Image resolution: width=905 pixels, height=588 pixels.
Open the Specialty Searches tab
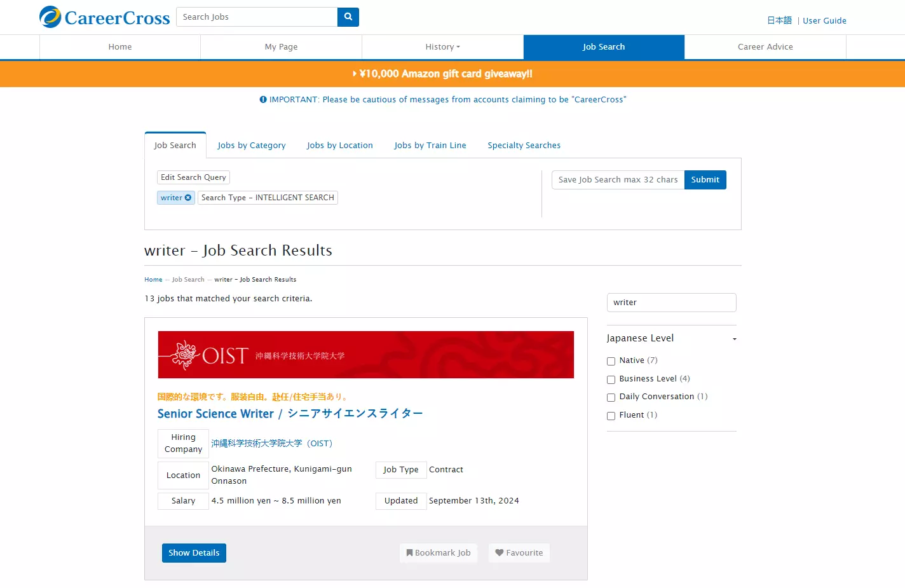(x=524, y=146)
